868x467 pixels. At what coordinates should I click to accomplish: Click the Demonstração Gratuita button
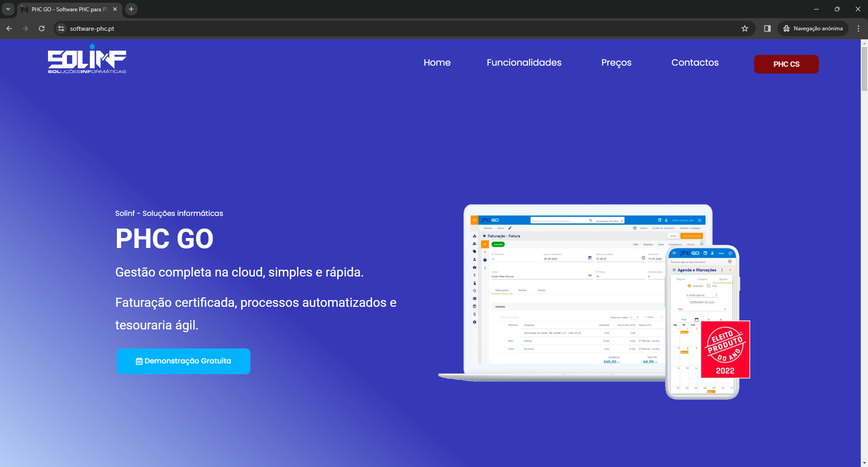(183, 361)
